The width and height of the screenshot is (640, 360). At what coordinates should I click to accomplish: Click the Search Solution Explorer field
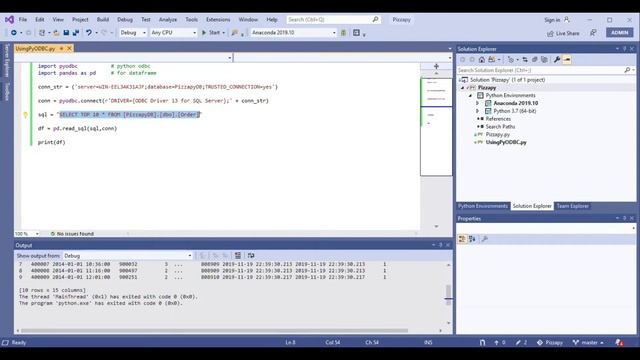click(546, 70)
